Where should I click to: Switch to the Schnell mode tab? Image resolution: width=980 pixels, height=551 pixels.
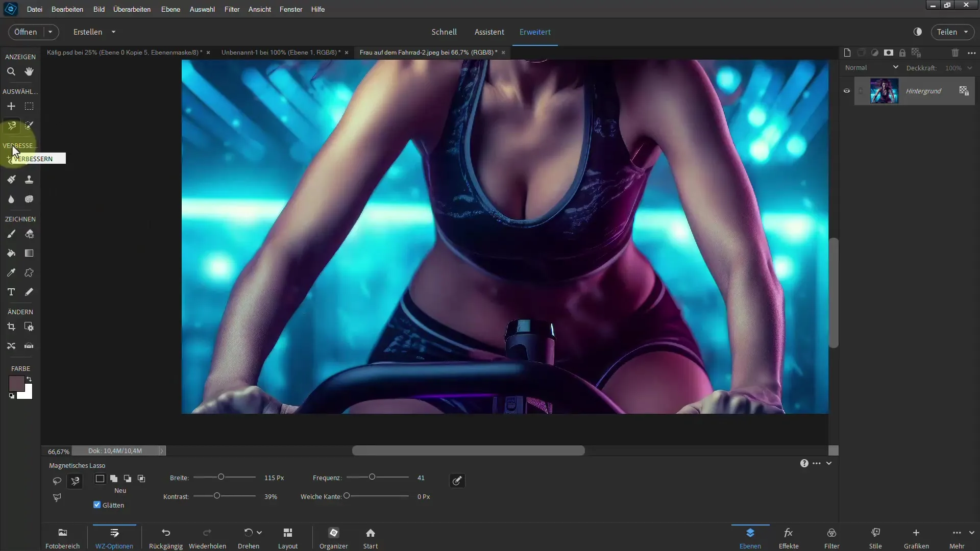444,32
